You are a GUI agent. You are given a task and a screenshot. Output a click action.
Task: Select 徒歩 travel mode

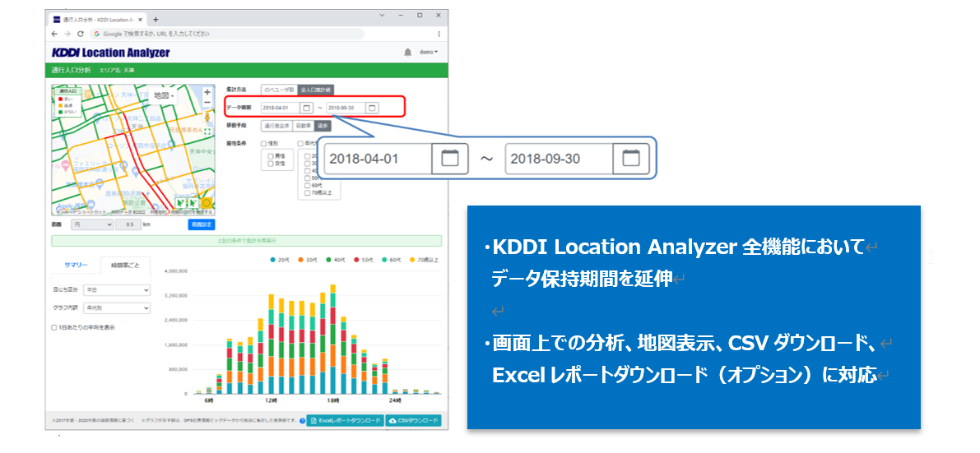point(323,126)
